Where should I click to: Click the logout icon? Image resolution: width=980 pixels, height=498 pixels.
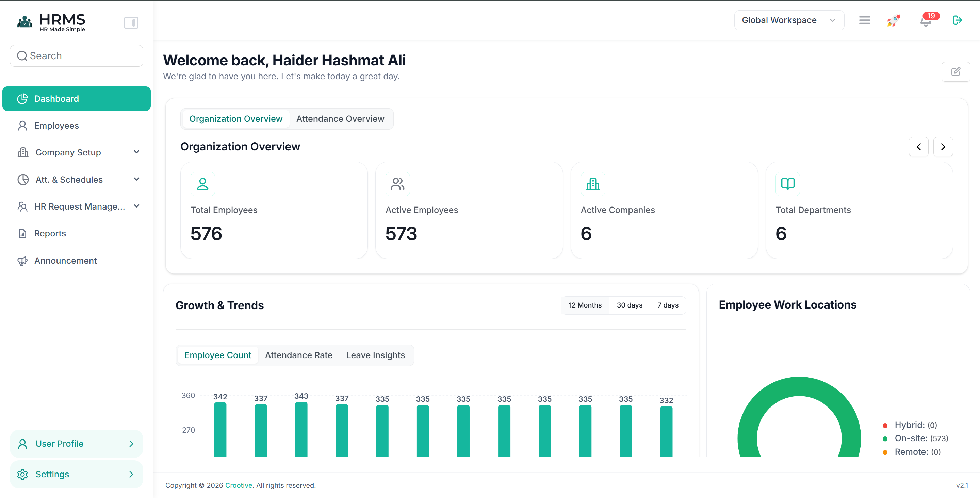pos(957,20)
